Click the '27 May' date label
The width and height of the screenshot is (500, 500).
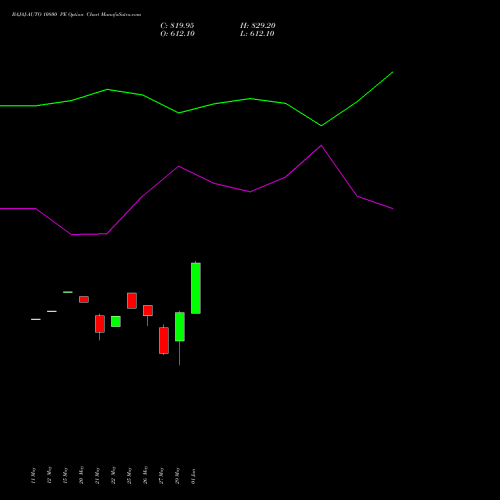pyautogui.click(x=161, y=476)
